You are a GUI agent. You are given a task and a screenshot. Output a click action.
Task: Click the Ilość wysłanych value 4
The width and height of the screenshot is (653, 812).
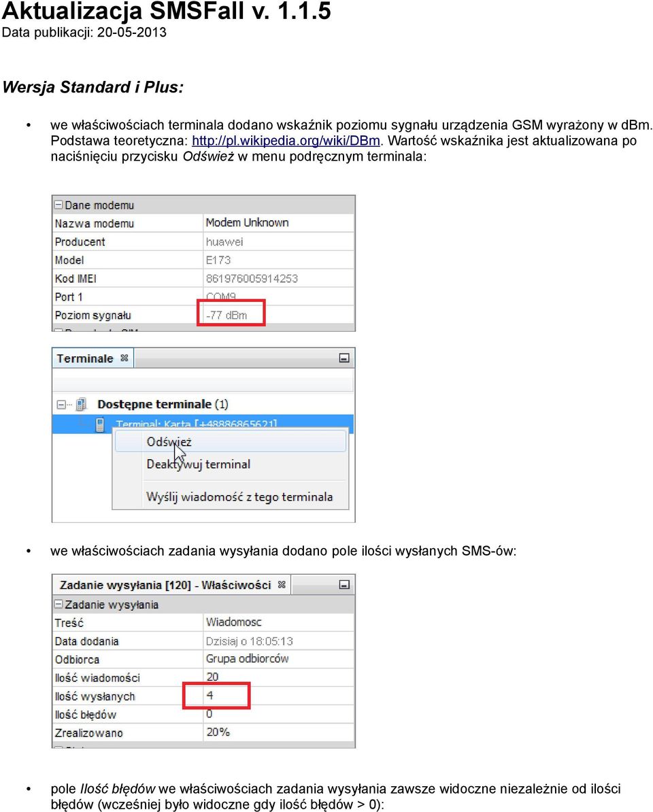coord(210,696)
